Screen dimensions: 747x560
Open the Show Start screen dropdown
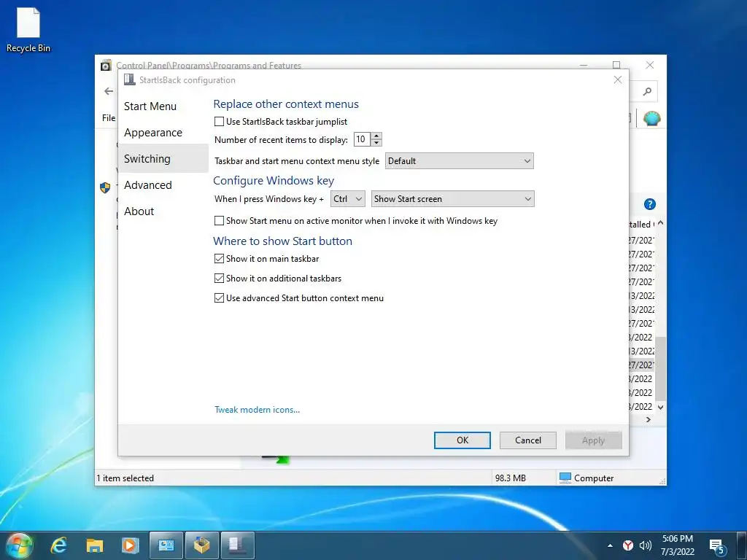(452, 198)
